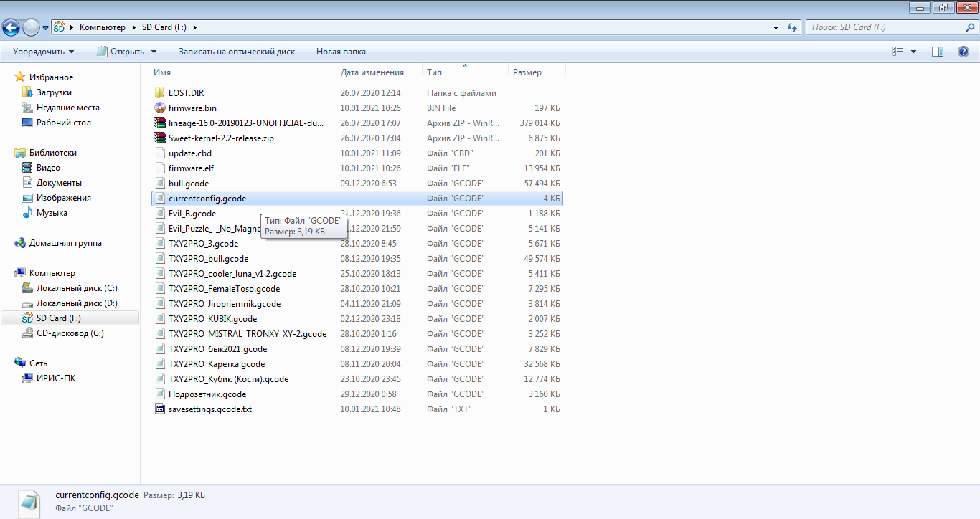Open CD-дисковод (G:)
This screenshot has height=519, width=980.
(x=70, y=333)
